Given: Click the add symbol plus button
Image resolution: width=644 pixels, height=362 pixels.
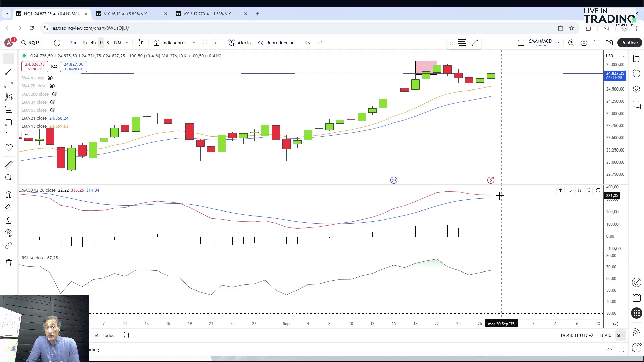Looking at the screenshot, I should coord(57,43).
